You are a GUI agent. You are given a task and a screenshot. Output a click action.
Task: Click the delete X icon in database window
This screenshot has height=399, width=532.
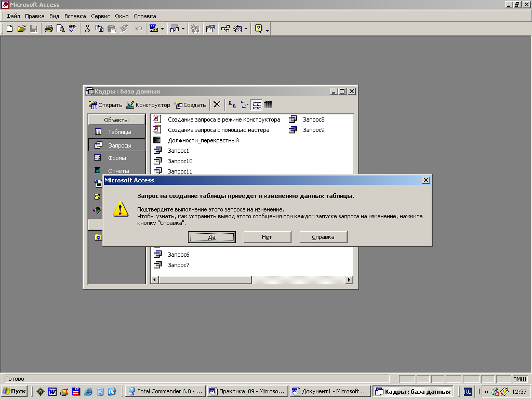[217, 104]
